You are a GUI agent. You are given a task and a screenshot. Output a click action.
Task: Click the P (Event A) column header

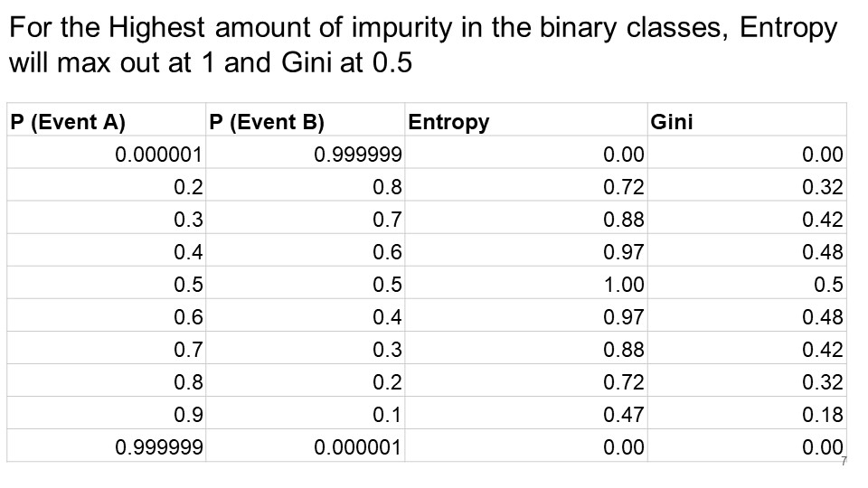point(68,122)
